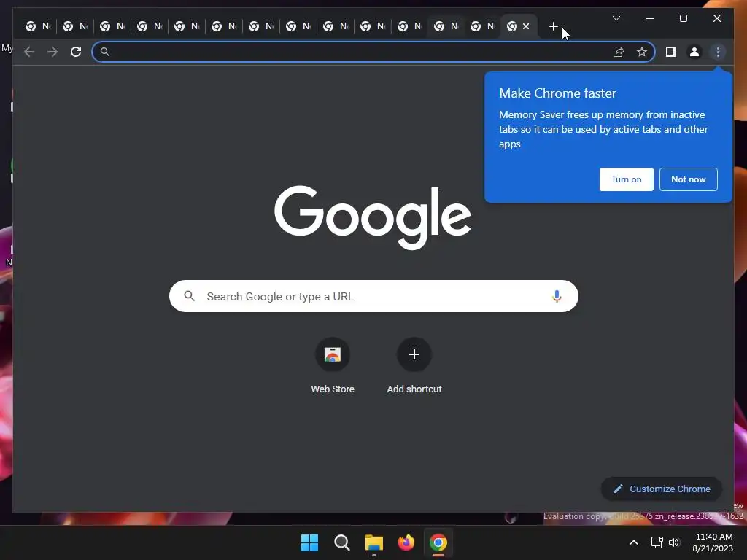747x560 pixels.
Task: Show hidden system tray icons
Action: click(x=634, y=542)
